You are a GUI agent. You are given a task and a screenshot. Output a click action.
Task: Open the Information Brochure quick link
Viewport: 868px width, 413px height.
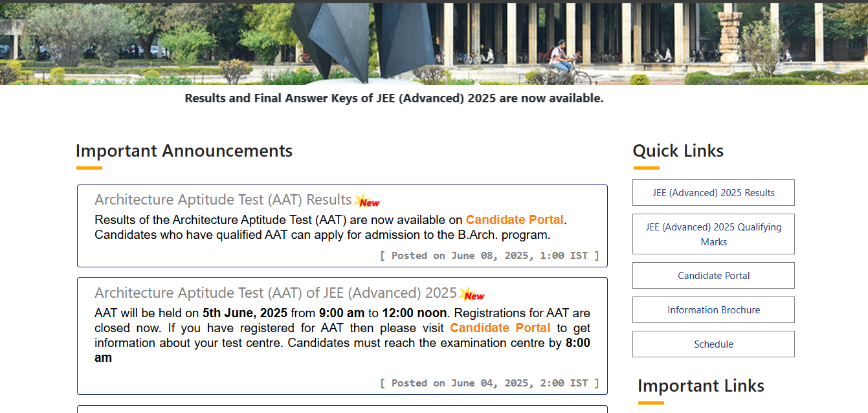(x=713, y=310)
